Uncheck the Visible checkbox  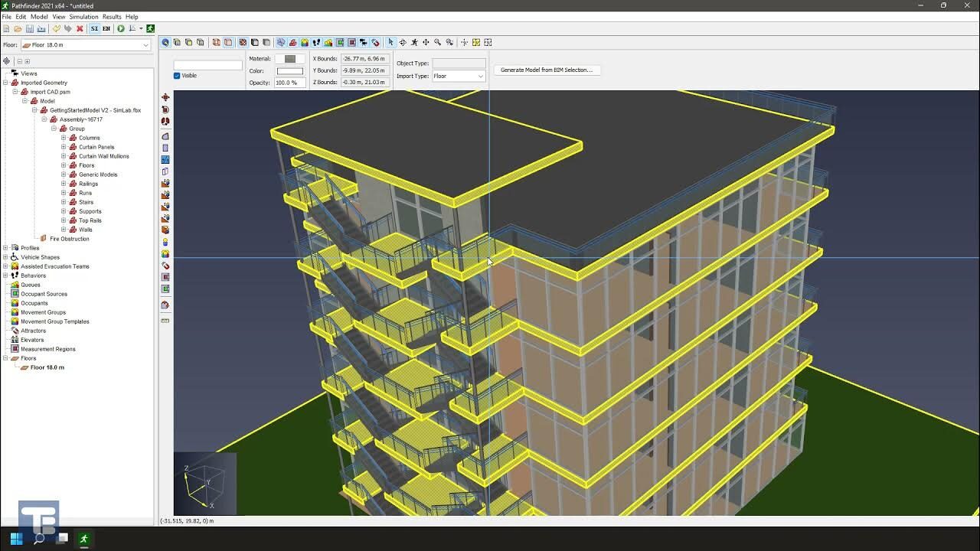point(177,76)
